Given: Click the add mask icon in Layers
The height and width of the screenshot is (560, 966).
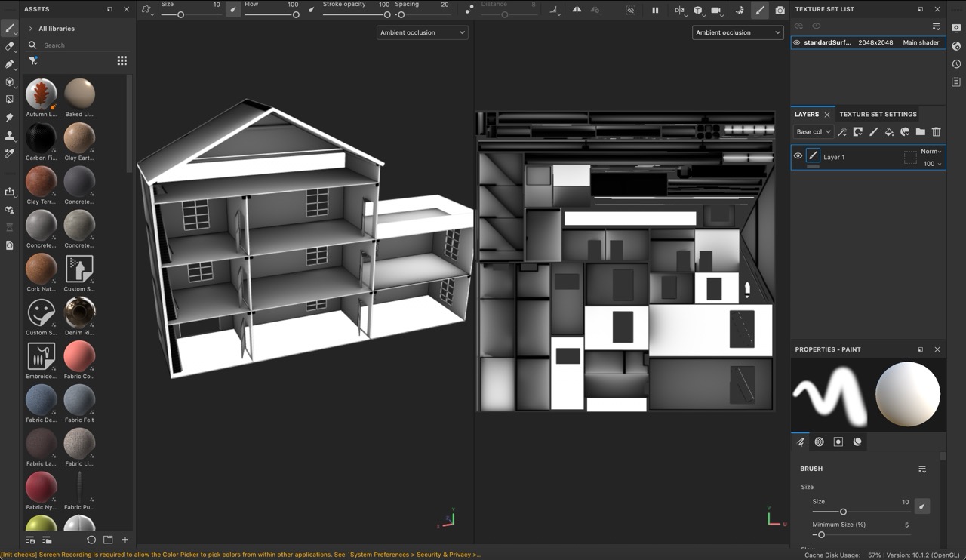Looking at the screenshot, I should (x=858, y=131).
